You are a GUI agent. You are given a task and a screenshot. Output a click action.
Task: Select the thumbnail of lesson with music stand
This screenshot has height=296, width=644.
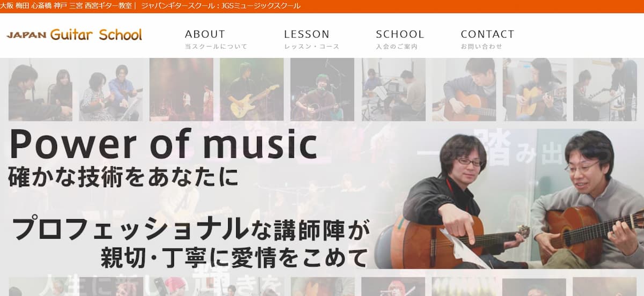pyautogui.click(x=393, y=90)
